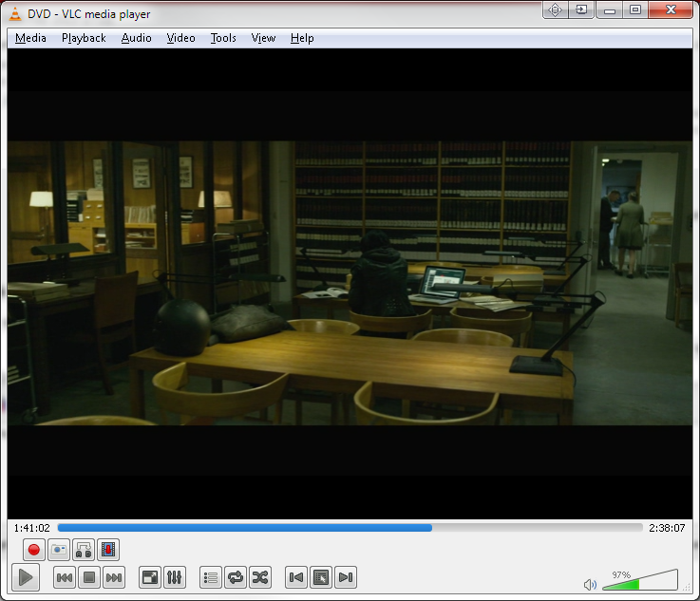700x601 pixels.
Task: Click the red Record button
Action: (x=33, y=550)
